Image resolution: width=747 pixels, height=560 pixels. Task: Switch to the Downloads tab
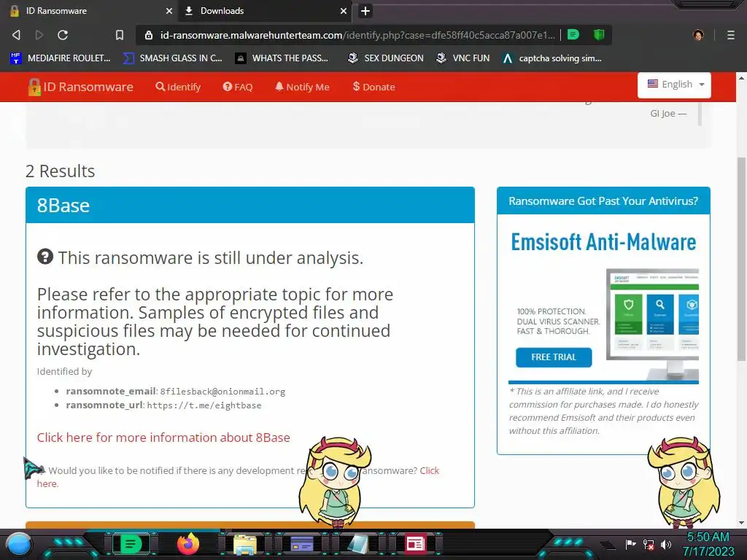pyautogui.click(x=264, y=11)
